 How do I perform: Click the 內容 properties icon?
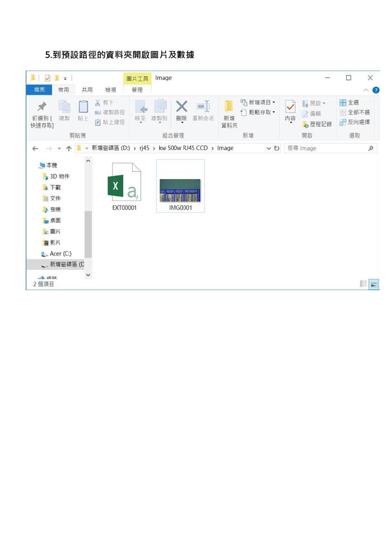[290, 106]
